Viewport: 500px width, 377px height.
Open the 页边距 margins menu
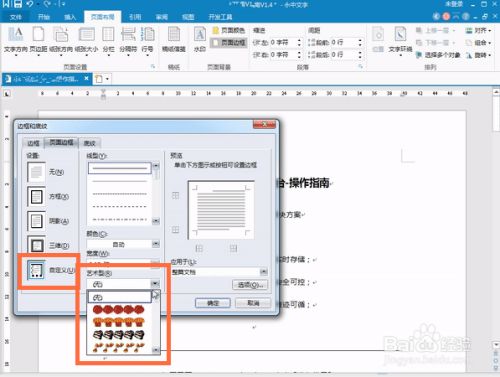[x=38, y=40]
